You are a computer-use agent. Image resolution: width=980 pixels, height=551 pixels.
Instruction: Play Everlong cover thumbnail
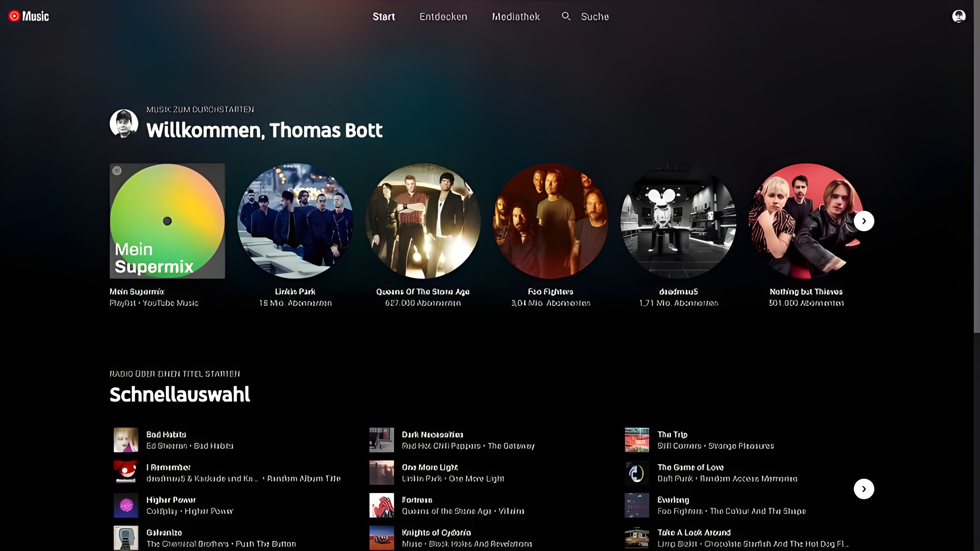tap(637, 505)
